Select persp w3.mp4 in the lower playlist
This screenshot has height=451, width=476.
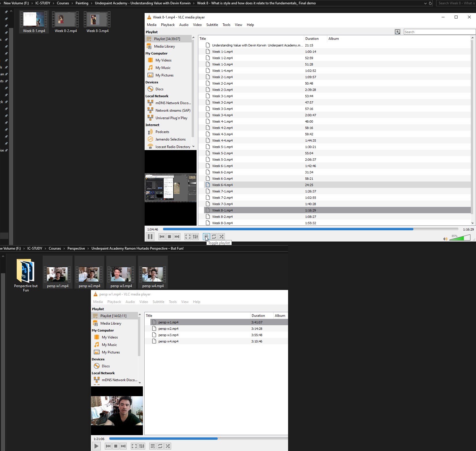click(219, 335)
